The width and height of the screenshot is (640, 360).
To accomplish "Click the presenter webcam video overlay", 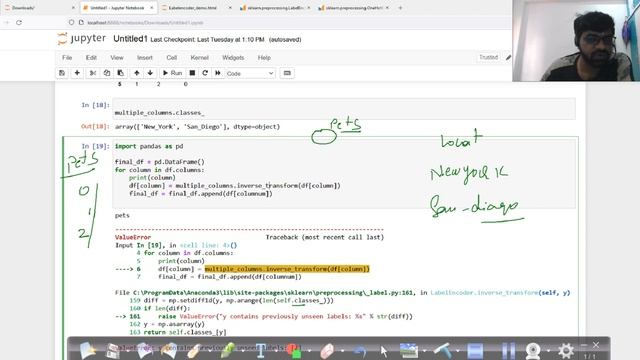I will 576,40.
